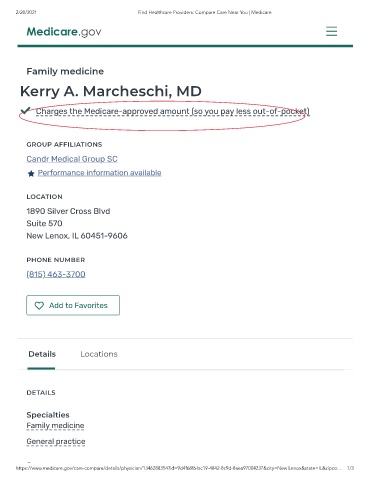Click the heart icon in Add to Favorites
370x480 pixels.
(39, 305)
